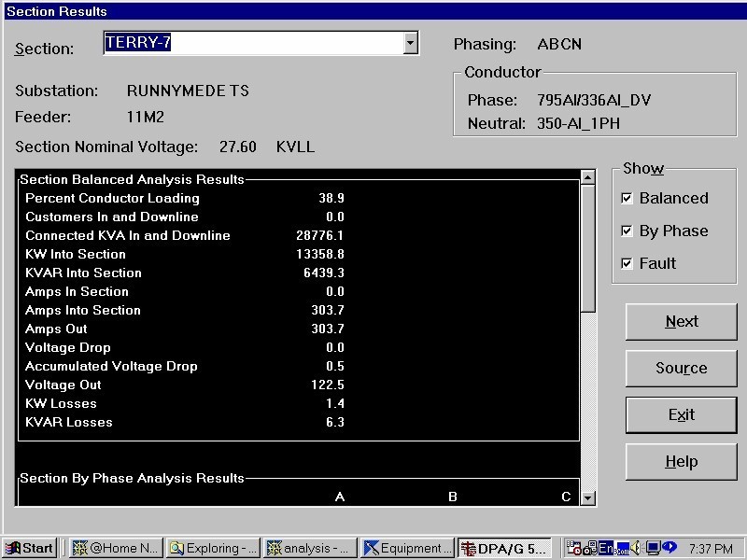Click the speaker volume tray icon
This screenshot has height=560, width=747.
click(x=635, y=548)
